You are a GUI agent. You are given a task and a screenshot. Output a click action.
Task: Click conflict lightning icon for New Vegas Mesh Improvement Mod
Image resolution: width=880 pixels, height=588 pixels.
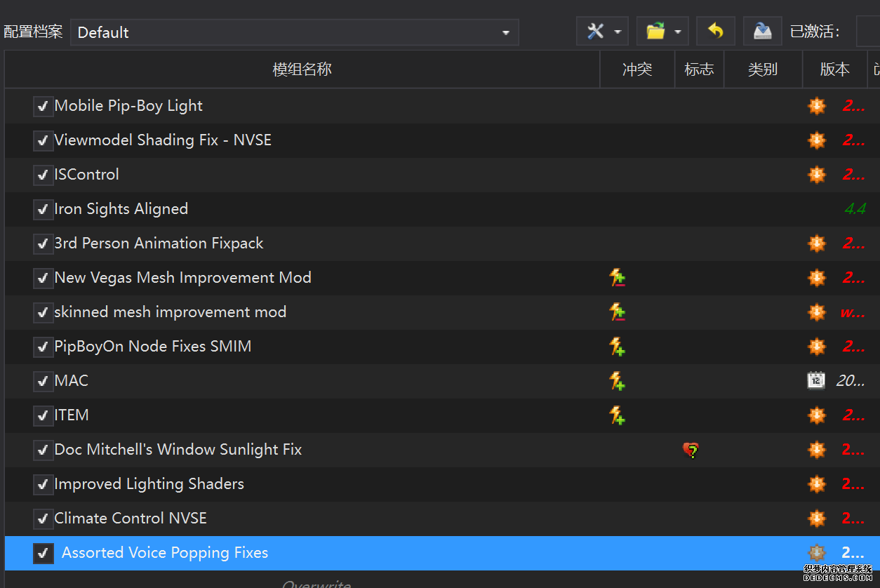pos(617,278)
